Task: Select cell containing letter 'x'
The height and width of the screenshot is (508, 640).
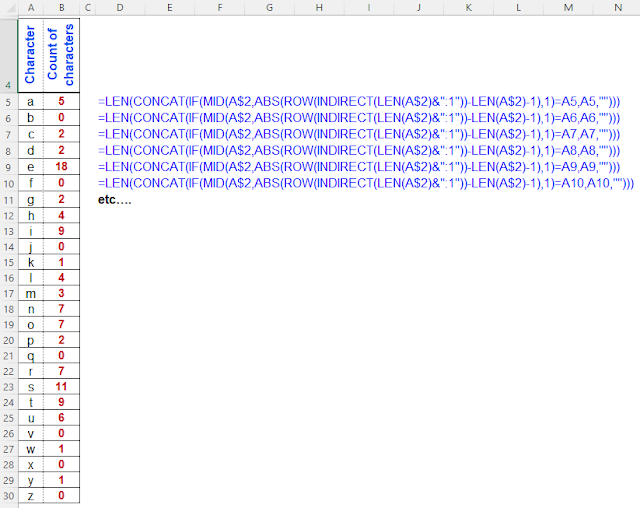Action: 31,464
